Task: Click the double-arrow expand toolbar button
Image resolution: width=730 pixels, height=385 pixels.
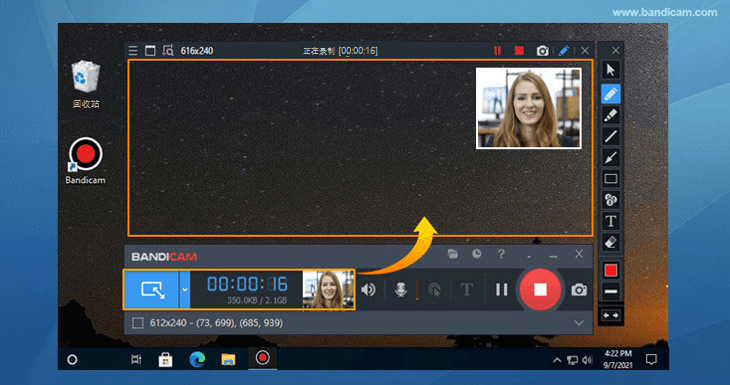Action: coord(610,315)
